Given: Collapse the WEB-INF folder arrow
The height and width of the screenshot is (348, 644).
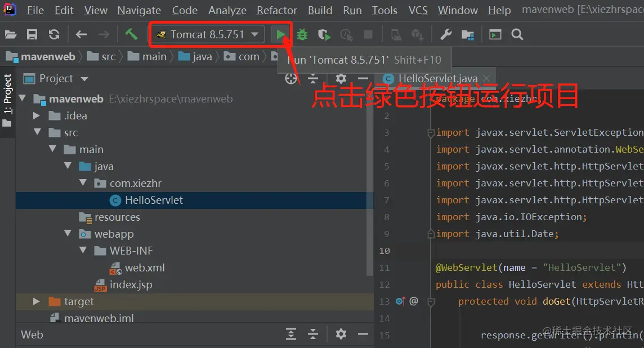Looking at the screenshot, I should coord(83,250).
